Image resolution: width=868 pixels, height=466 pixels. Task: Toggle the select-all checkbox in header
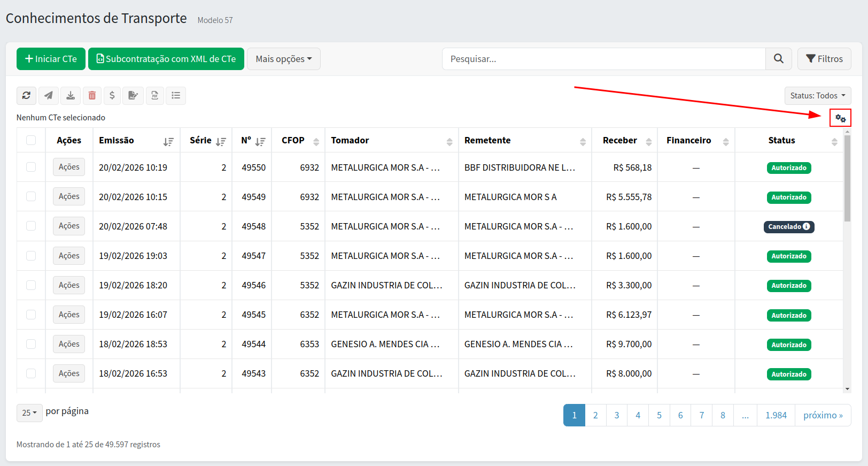pos(31,140)
